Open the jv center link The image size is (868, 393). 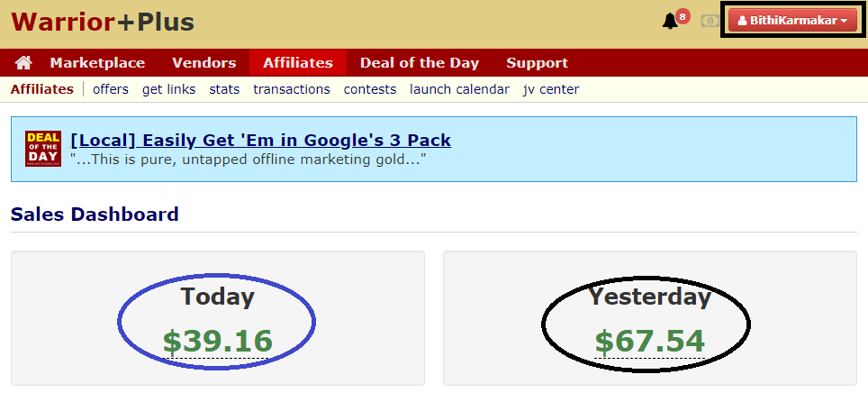(551, 89)
